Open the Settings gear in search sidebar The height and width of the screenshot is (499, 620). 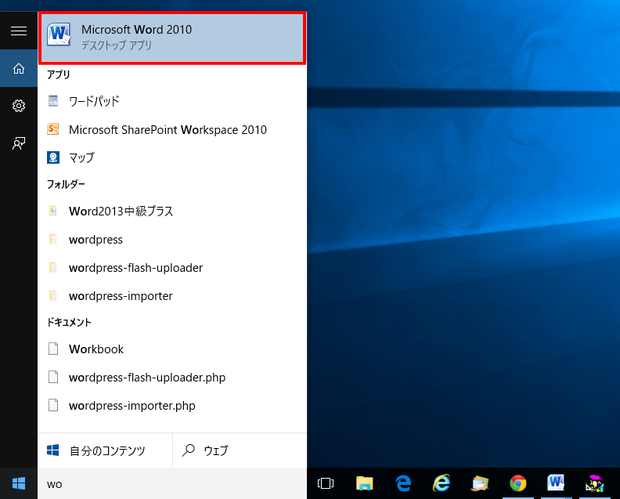pos(19,106)
